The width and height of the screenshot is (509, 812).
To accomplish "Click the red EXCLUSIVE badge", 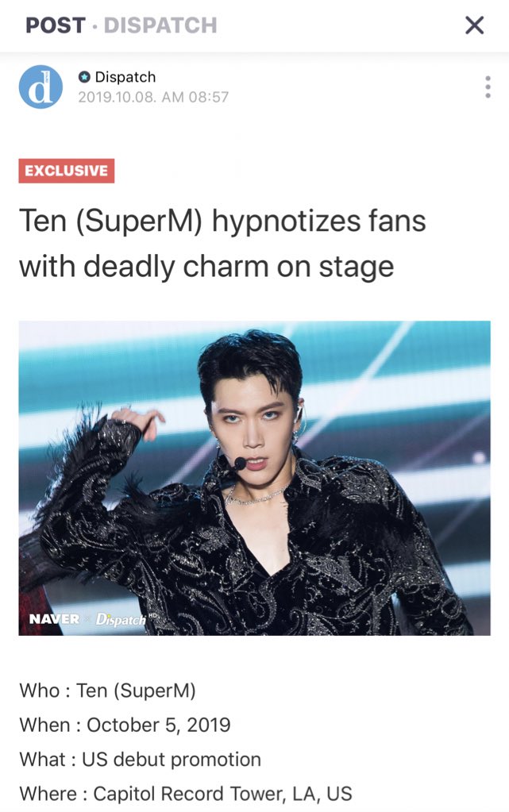I will tap(67, 171).
